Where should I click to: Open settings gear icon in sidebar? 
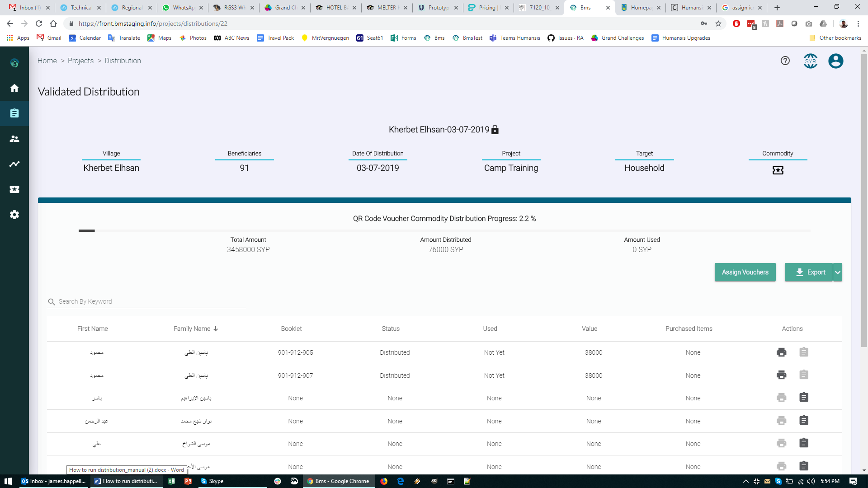click(14, 215)
